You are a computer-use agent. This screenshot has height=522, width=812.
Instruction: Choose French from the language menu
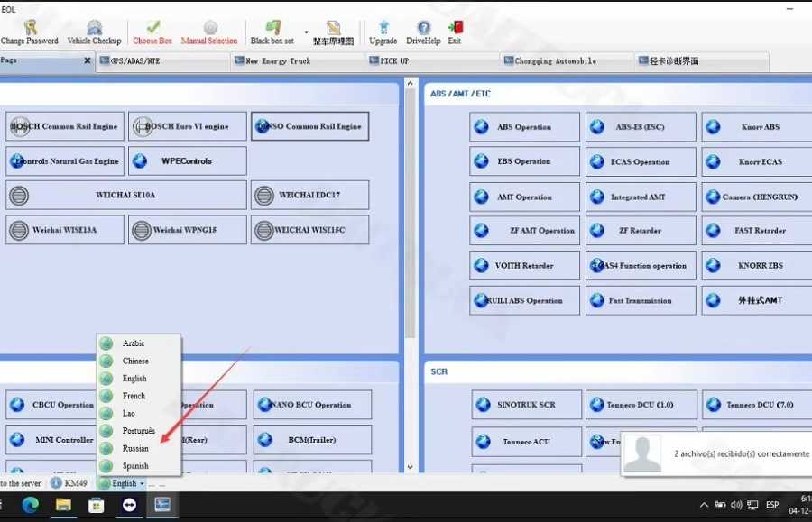[139, 396]
